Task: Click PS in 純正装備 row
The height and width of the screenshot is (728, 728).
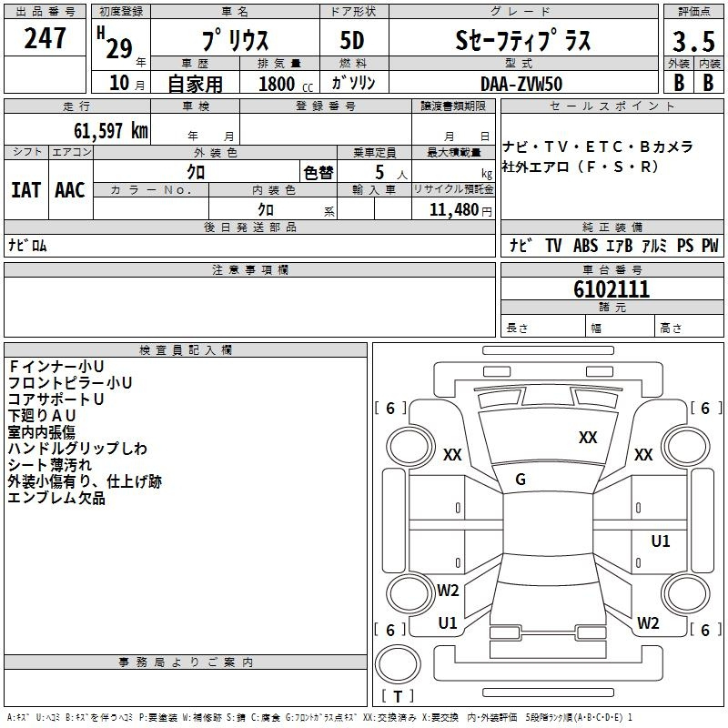Action: 685,246
